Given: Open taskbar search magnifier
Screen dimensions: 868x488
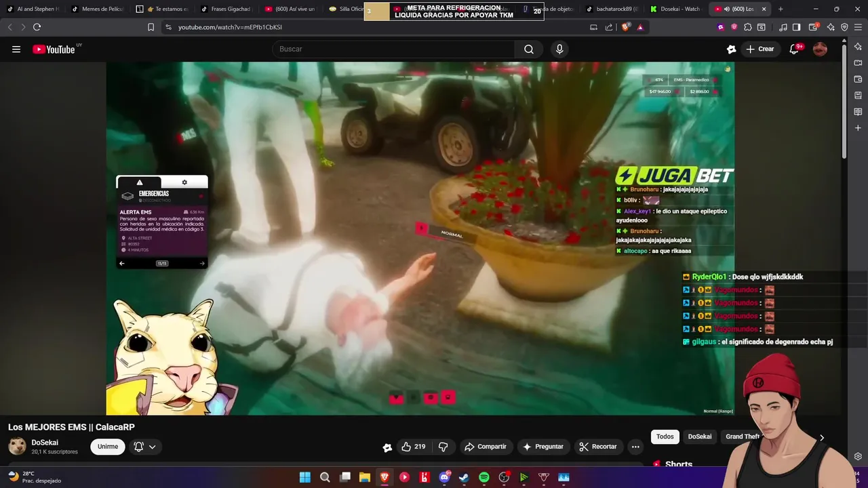Looking at the screenshot, I should 325,477.
